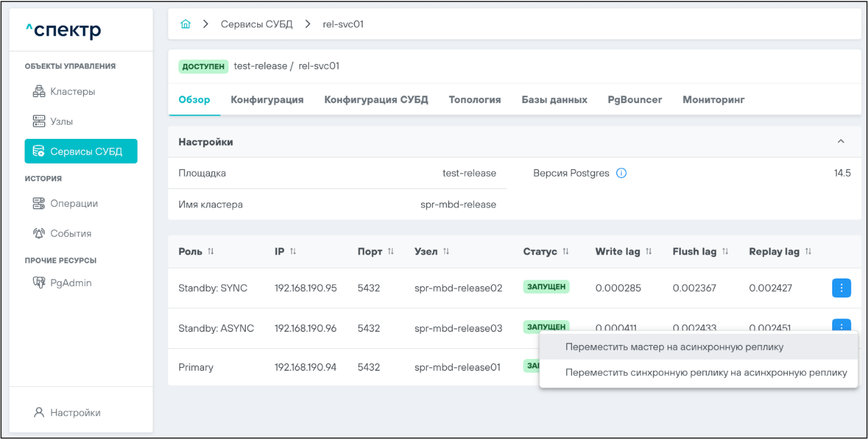
Task: Launch PgAdmin from sidebar
Action: [x=70, y=283]
